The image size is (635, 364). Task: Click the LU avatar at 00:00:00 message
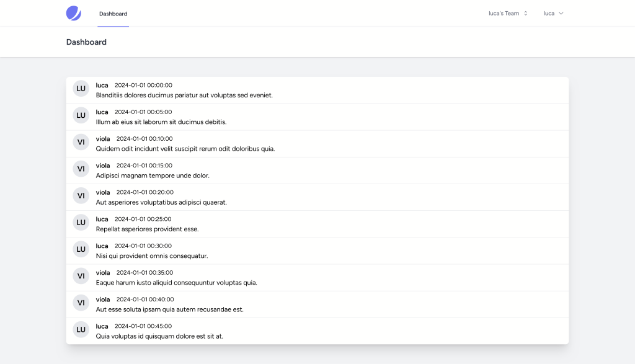click(81, 89)
